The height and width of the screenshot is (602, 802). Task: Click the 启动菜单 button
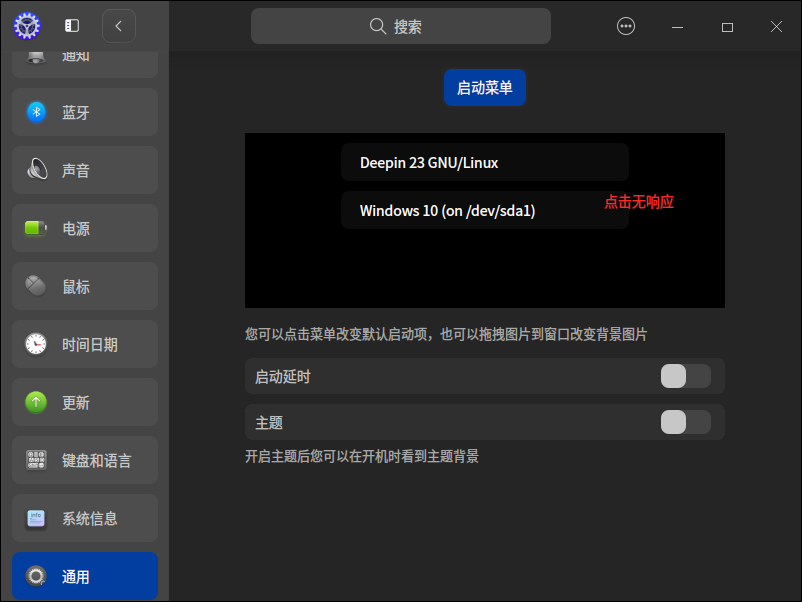pos(484,87)
